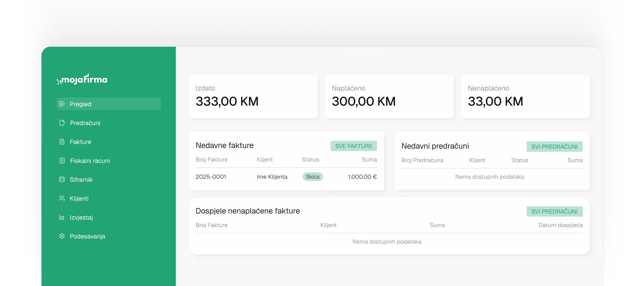Click the Fiskalni racuni receipt icon

tap(62, 161)
